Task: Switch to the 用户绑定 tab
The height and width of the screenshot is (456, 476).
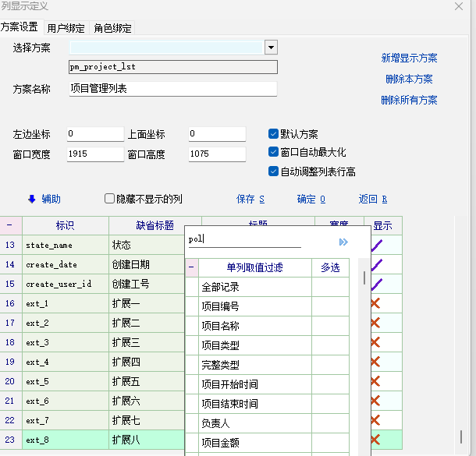Action: click(66, 28)
